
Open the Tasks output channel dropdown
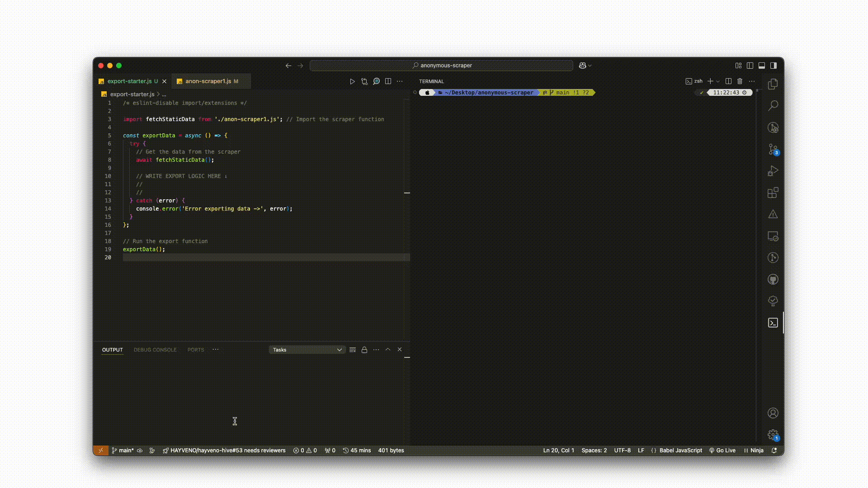tap(307, 350)
